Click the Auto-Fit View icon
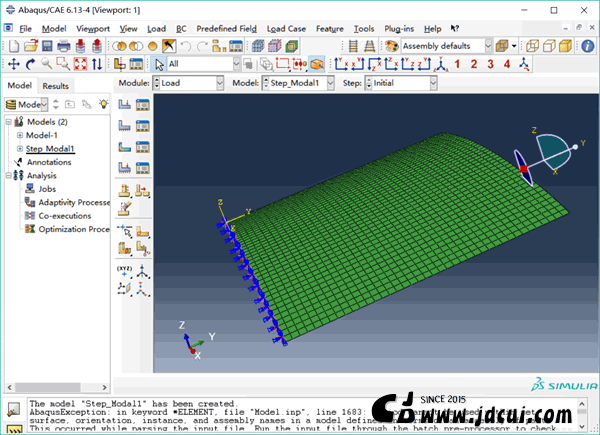The width and height of the screenshot is (600, 435). coord(80,64)
